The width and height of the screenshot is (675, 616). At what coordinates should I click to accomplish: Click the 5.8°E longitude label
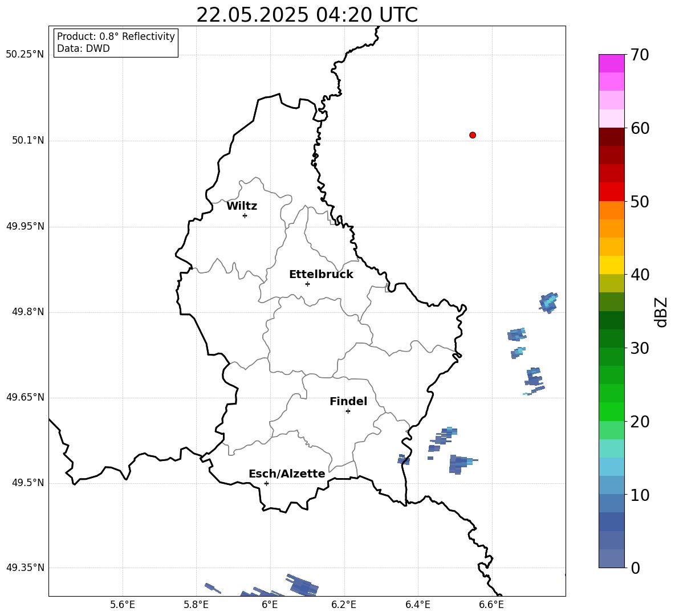pos(196,605)
